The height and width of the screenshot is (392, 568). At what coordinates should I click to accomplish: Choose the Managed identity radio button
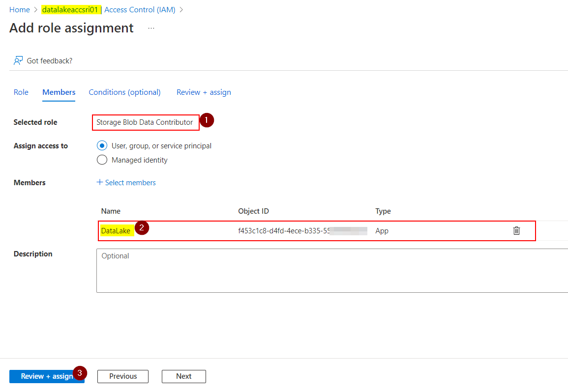pos(102,160)
